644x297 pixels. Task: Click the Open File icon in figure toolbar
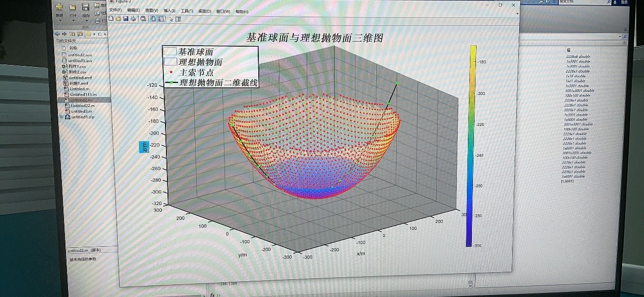(118, 19)
